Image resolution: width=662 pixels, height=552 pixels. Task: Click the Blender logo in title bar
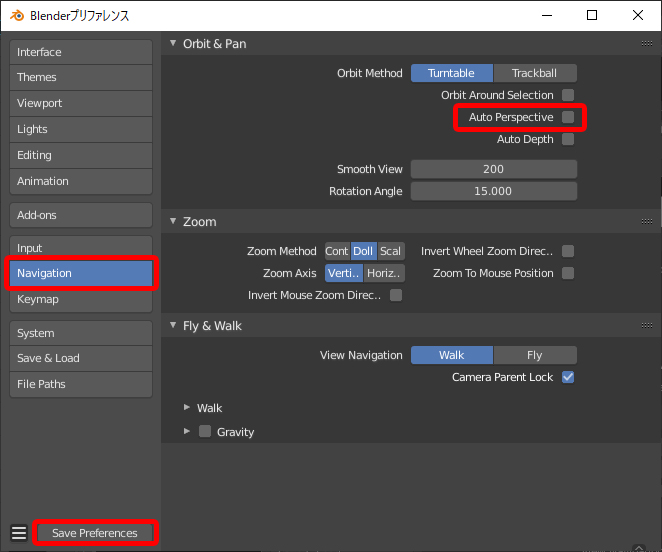pos(17,16)
